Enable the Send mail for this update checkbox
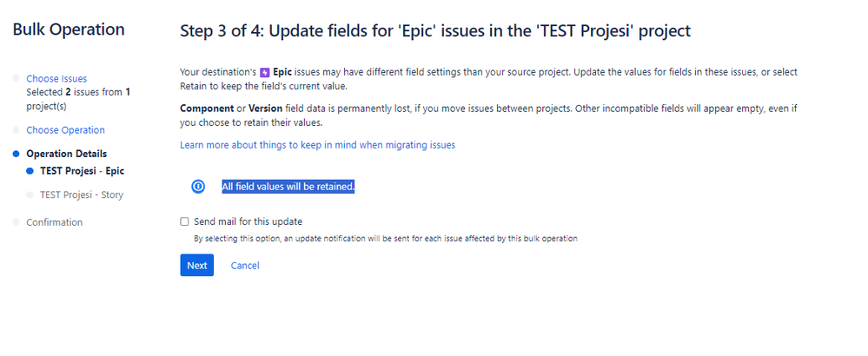The image size is (868, 356). [x=184, y=221]
